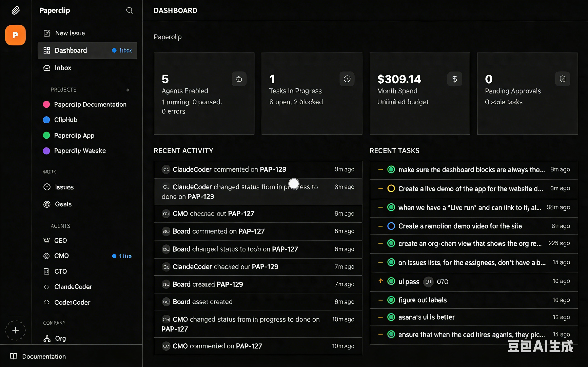Click status circle of 'Create a remotion demo video'
The width and height of the screenshot is (588, 367).
pyautogui.click(x=391, y=226)
